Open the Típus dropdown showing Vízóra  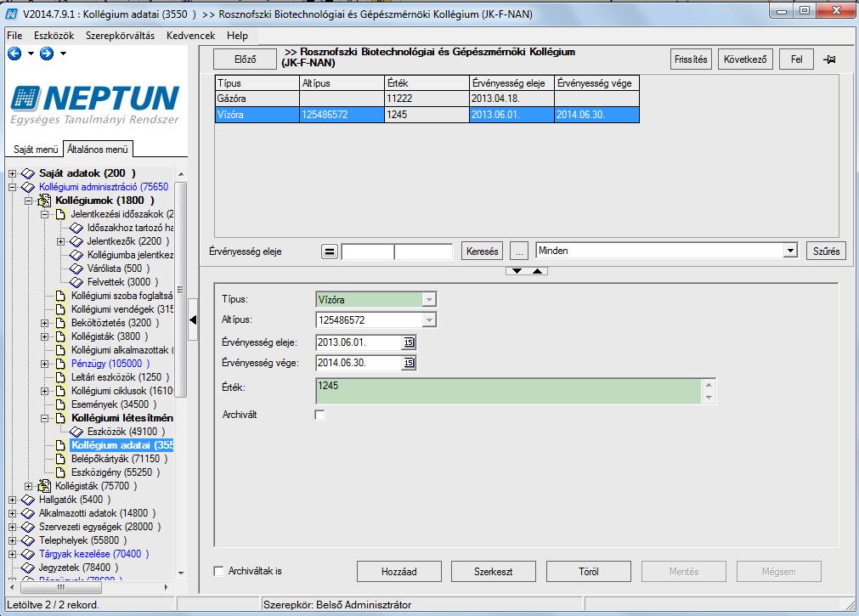pyautogui.click(x=430, y=300)
